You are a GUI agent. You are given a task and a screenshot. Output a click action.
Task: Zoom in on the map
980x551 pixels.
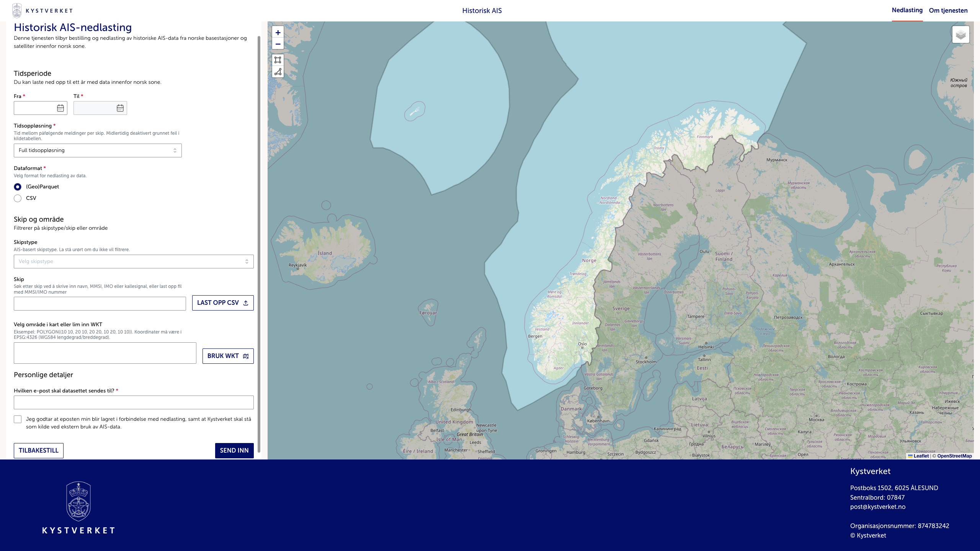(x=278, y=33)
